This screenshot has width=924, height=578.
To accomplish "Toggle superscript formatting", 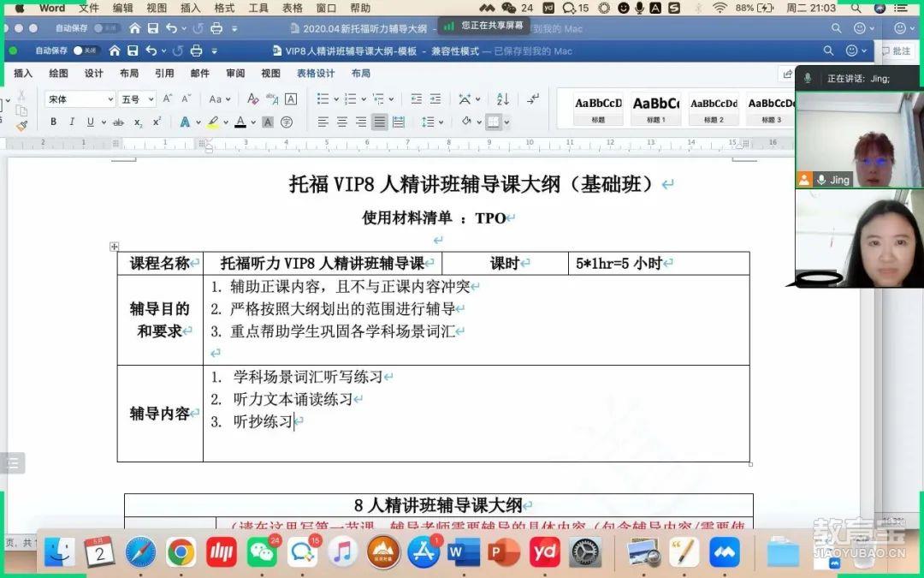I will pyautogui.click(x=157, y=122).
